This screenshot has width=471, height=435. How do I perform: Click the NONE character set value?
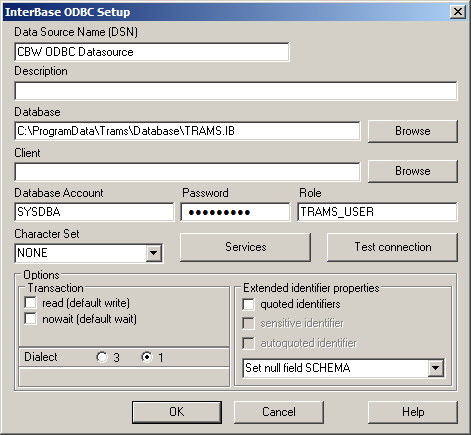tap(32, 253)
